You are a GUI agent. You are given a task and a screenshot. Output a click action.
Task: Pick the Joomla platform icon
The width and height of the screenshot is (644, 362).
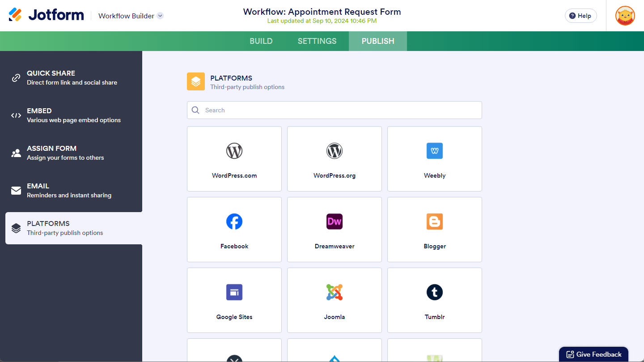coord(335,292)
